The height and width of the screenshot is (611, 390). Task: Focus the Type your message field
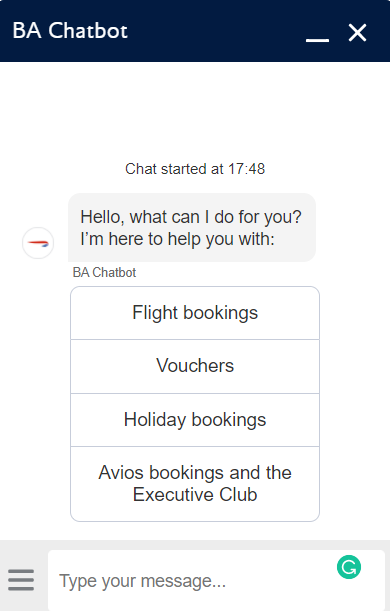pyautogui.click(x=216, y=581)
